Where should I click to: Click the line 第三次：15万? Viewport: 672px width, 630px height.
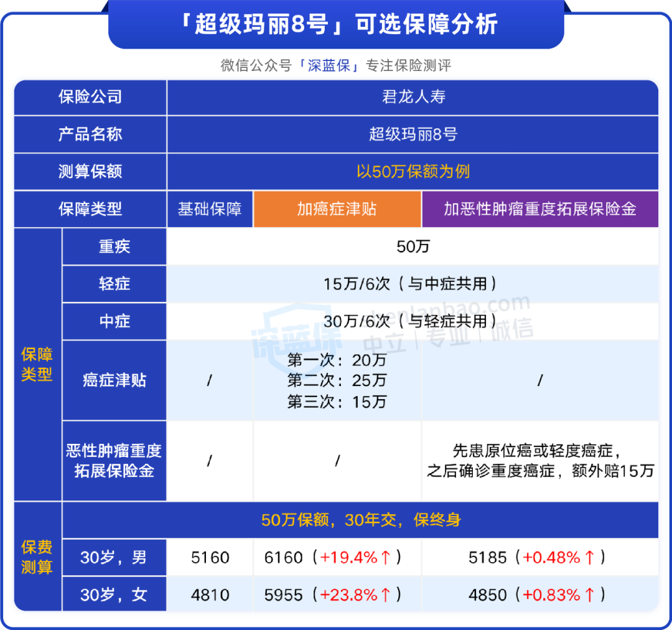[337, 402]
